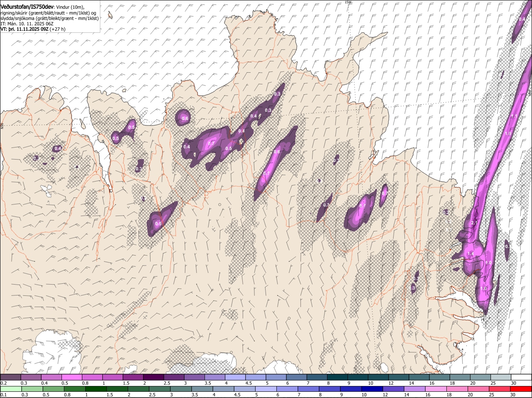Image resolution: width=532 pixels, height=398 pixels.
Task: Click the 25 label of the upper legend row
Action: tap(493, 383)
